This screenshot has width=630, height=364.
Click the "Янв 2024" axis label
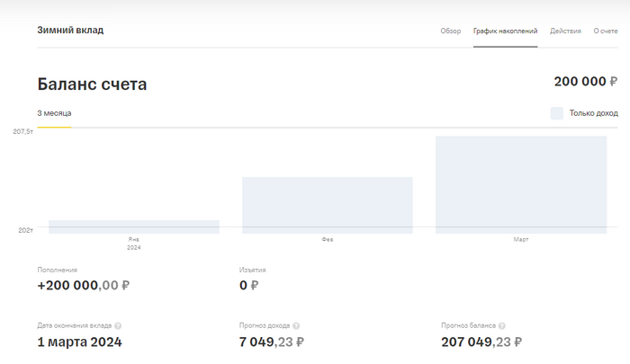[133, 243]
